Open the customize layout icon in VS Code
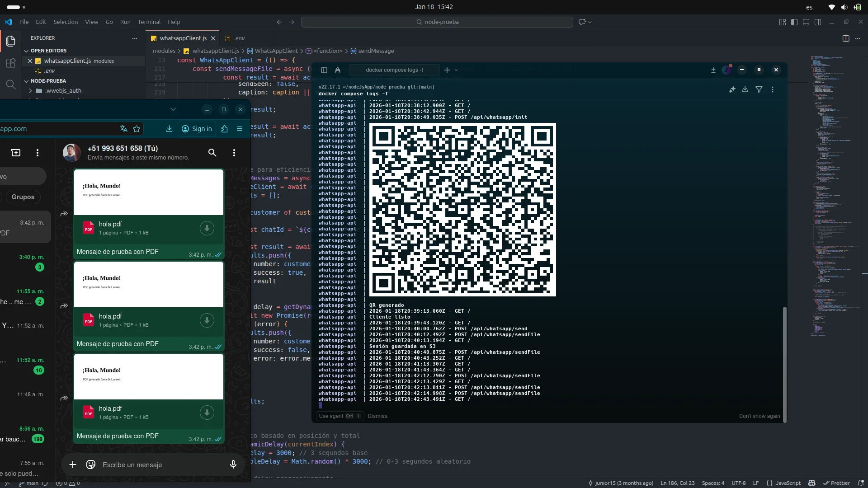Viewport: 868px width, 488px height. coord(783,22)
